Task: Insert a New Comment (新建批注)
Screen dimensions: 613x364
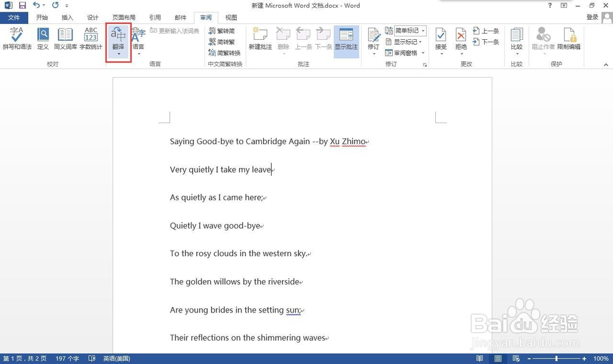Action: 260,39
